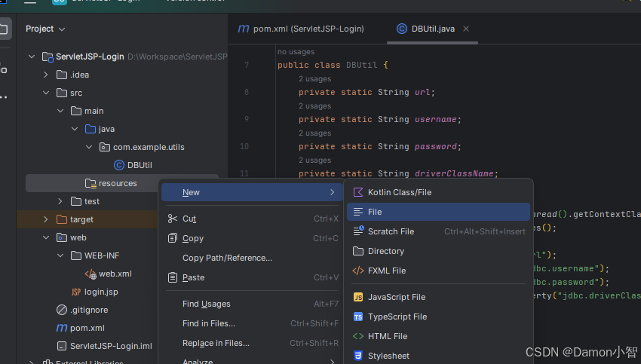Choose the Scratch File icon entry
The image size is (641, 364).
(358, 231)
